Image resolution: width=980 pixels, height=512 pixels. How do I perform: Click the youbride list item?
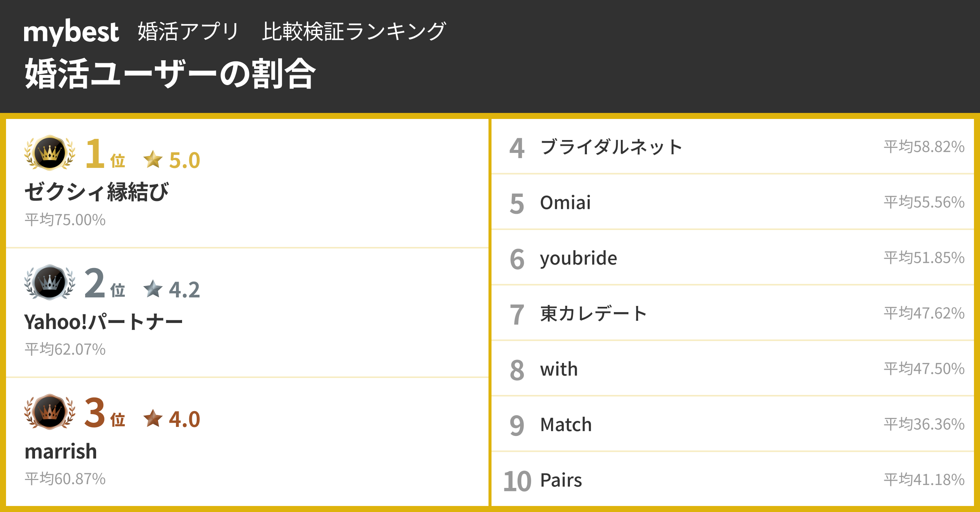pos(578,258)
